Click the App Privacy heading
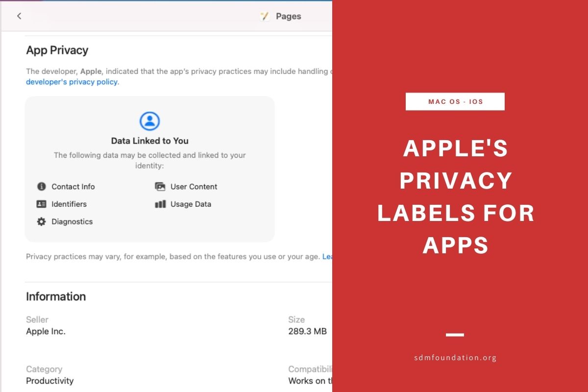 pyautogui.click(x=57, y=50)
